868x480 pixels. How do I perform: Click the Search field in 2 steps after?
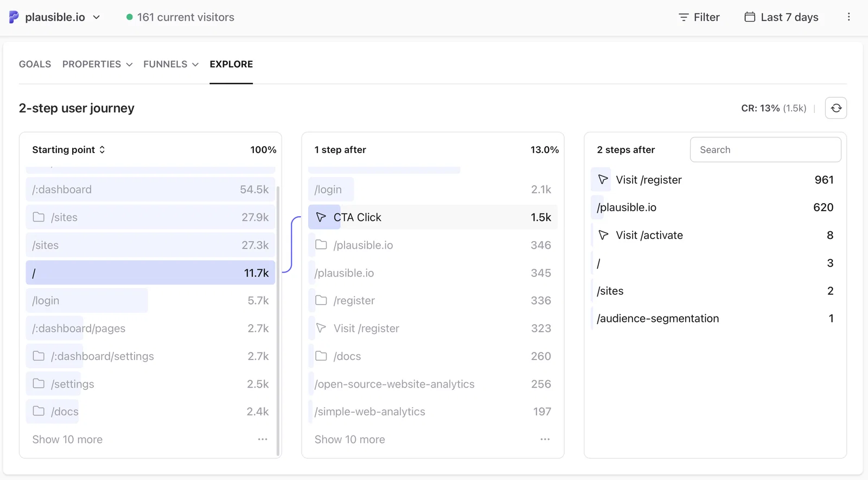765,150
